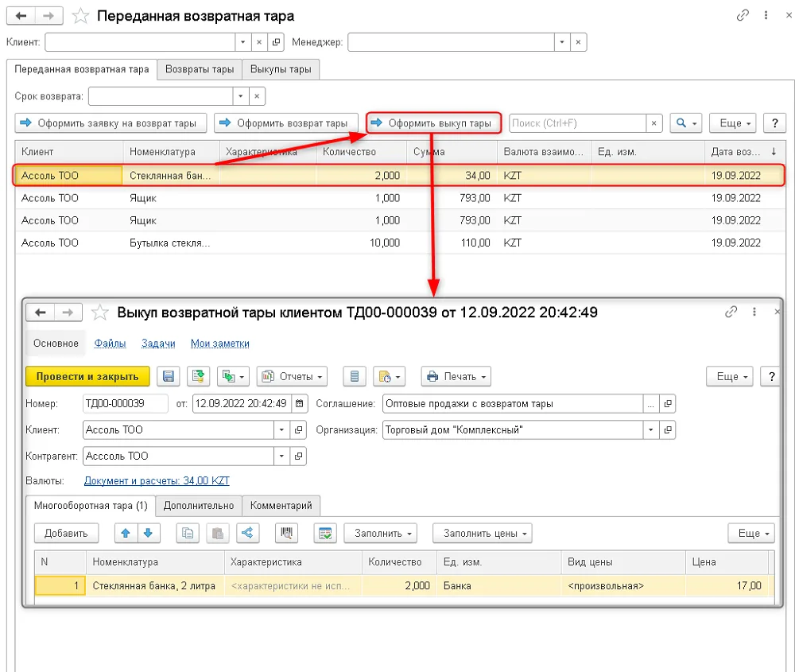
Task: Select the Бутылка стекля... row in the list
Action: 400,243
